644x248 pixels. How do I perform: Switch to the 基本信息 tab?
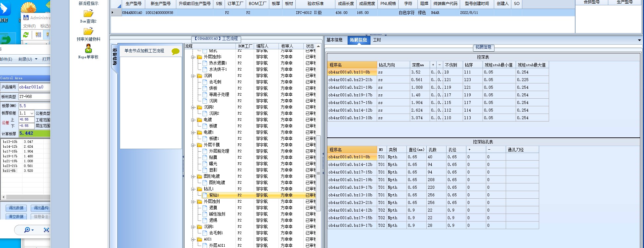(334, 40)
